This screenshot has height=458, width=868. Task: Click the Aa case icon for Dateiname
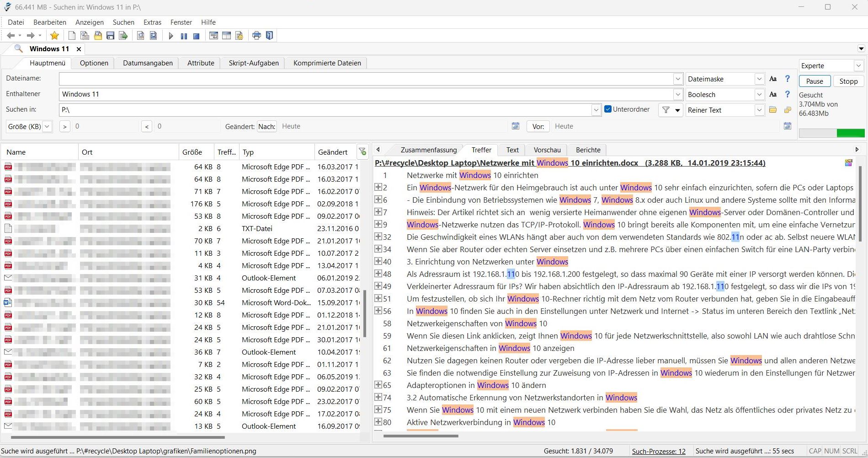coord(773,79)
